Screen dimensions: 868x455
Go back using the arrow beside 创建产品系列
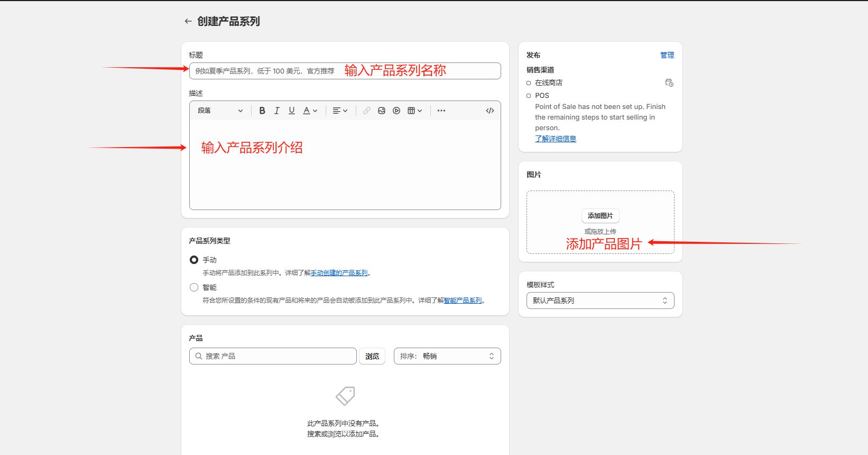pos(188,21)
